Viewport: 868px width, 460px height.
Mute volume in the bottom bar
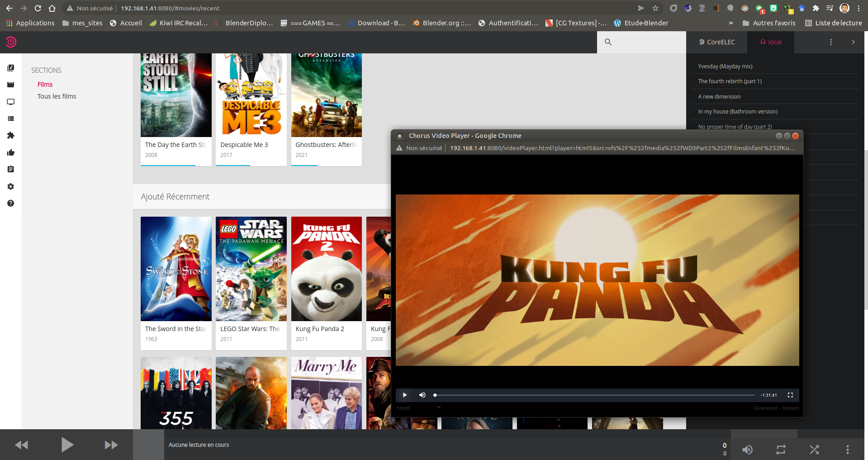(748, 450)
